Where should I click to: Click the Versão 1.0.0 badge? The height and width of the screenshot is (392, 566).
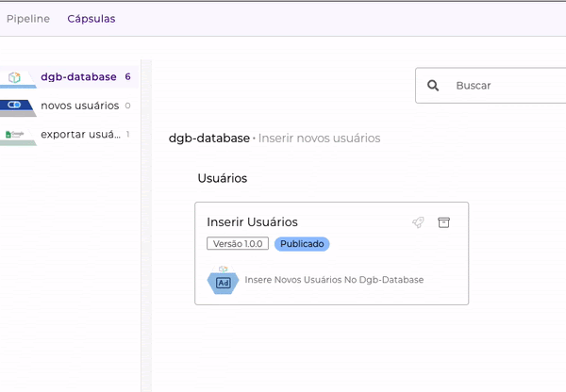click(x=238, y=243)
